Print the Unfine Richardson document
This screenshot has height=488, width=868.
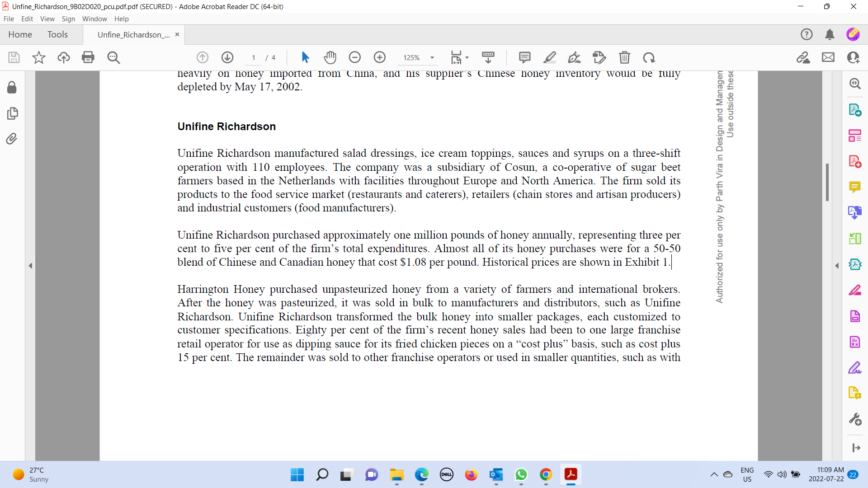point(88,57)
